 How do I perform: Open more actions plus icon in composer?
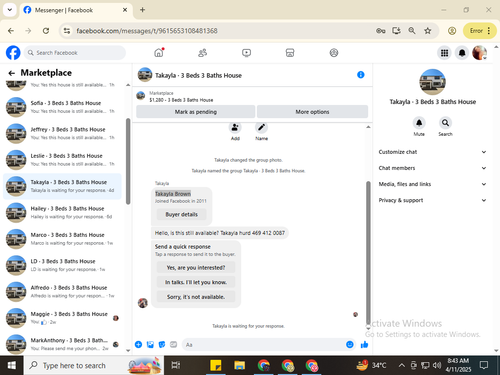(x=138, y=344)
